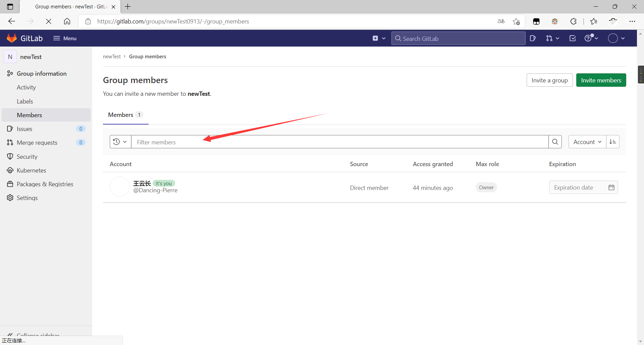Click the Settings gear icon in sidebar

pyautogui.click(x=10, y=198)
